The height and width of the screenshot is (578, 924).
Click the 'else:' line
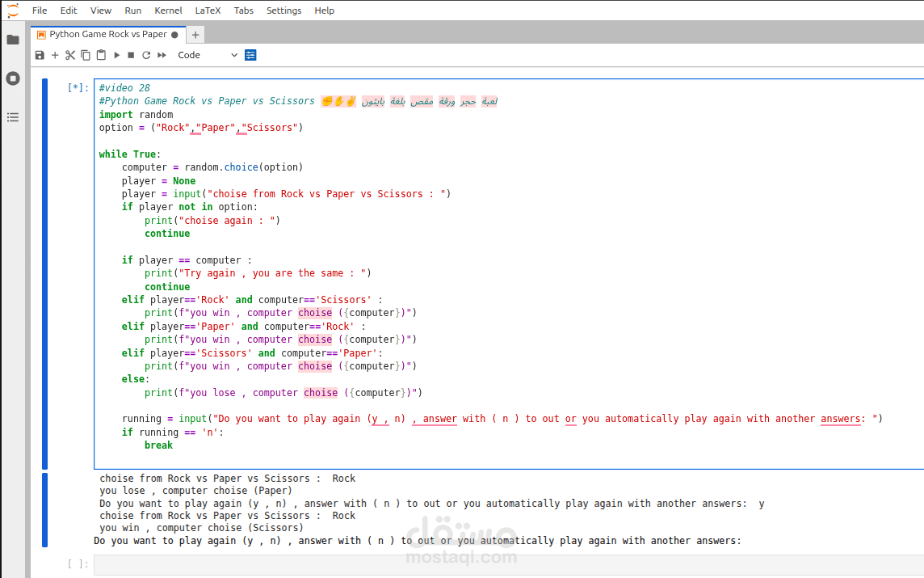pos(136,379)
